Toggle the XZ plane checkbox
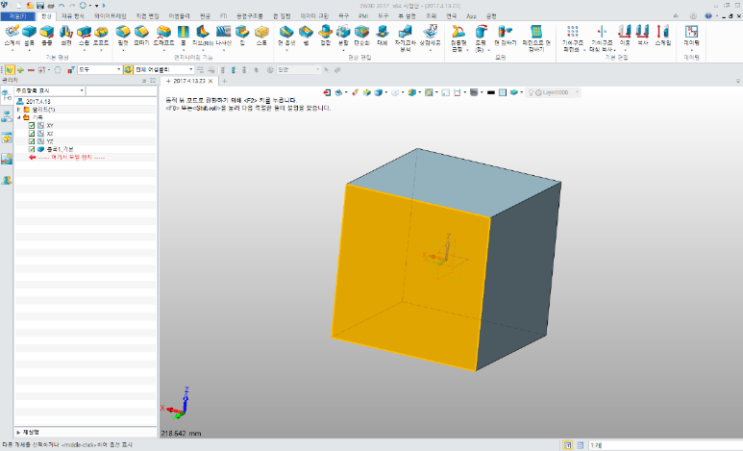Screen dimensions: 743x451 pos(32,134)
